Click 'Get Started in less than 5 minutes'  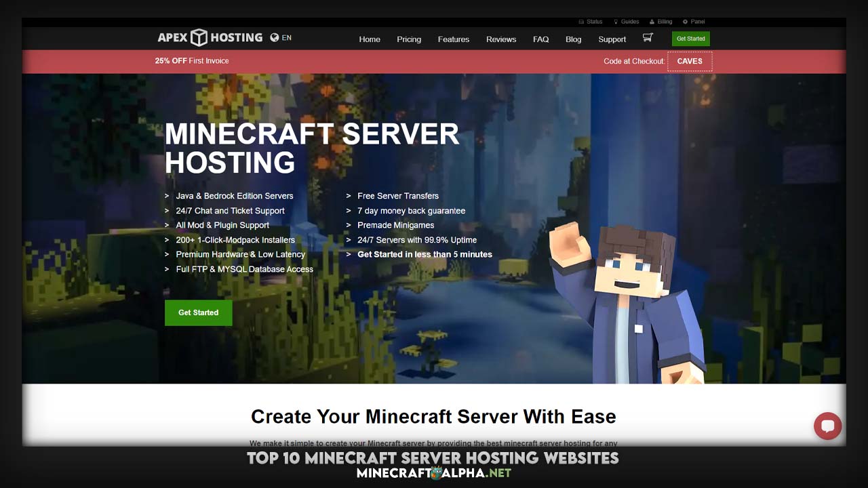tap(425, 254)
